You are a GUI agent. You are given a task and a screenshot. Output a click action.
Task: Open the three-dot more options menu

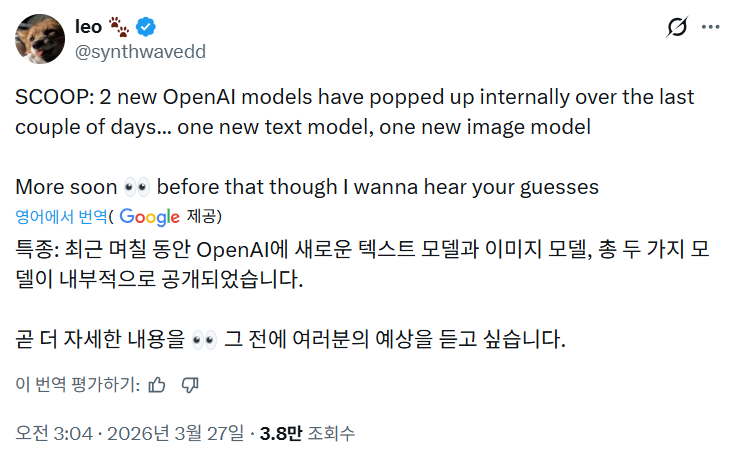710,27
